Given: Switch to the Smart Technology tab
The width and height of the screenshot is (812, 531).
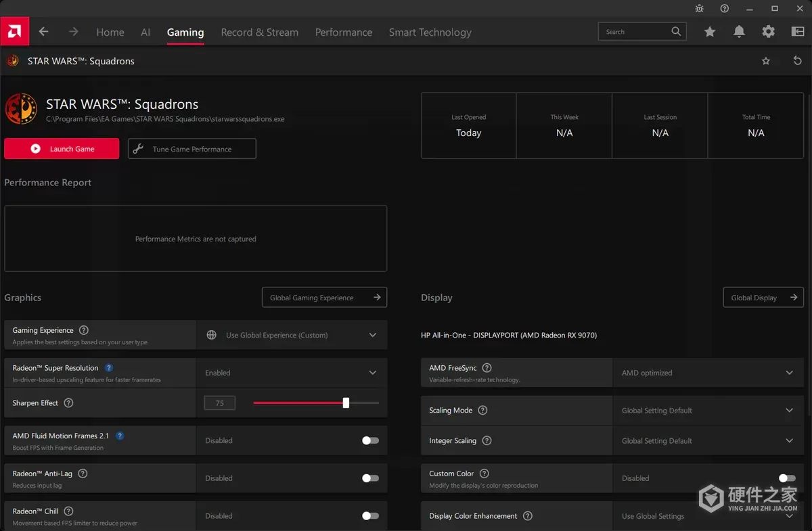Looking at the screenshot, I should point(430,32).
